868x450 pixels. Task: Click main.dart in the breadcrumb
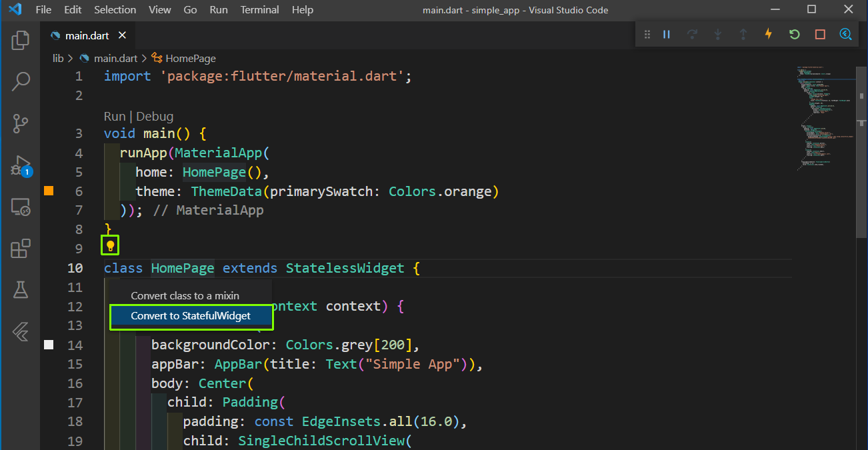tap(115, 59)
